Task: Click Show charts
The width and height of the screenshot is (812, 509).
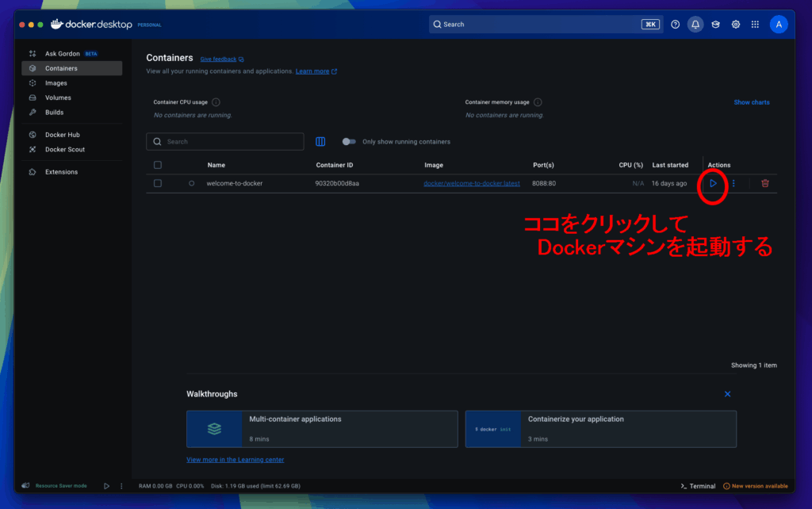Action: click(752, 102)
